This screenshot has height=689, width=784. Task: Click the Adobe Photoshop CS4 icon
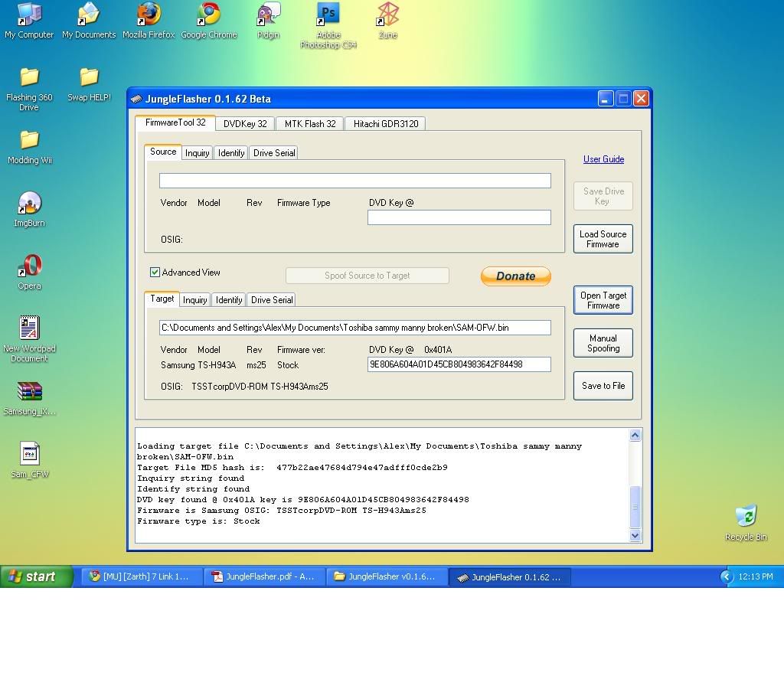tap(328, 15)
